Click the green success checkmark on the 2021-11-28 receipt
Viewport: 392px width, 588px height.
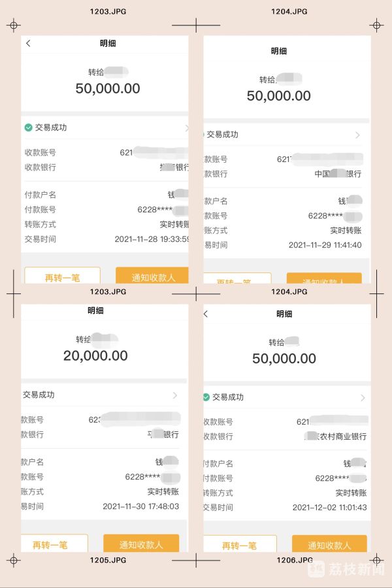[x=28, y=127]
